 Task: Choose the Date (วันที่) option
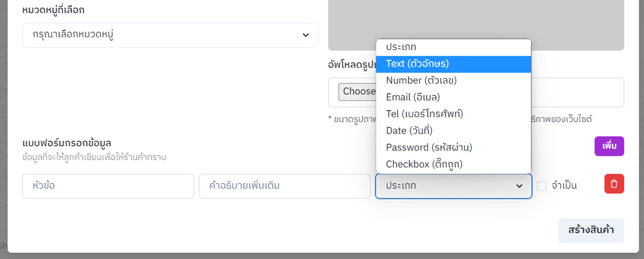pos(453,131)
